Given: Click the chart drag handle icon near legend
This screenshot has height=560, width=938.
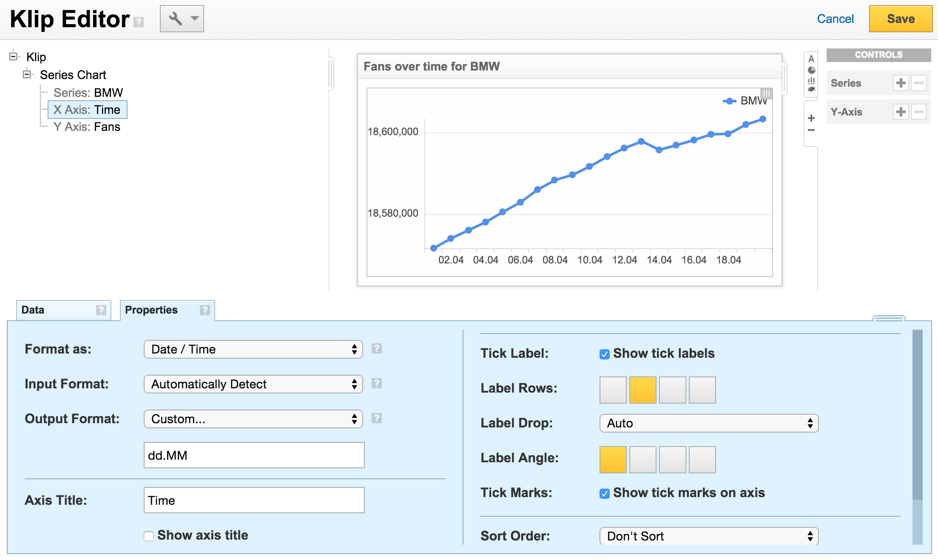Looking at the screenshot, I should click(766, 93).
